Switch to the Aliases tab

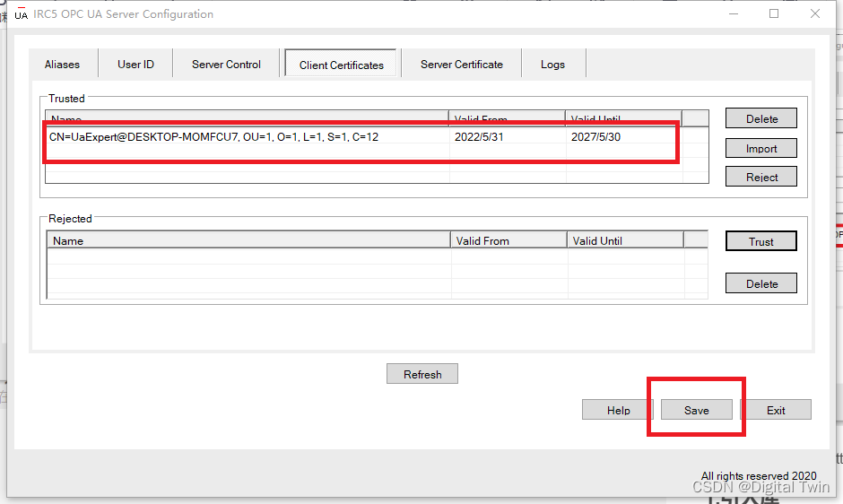coord(63,64)
